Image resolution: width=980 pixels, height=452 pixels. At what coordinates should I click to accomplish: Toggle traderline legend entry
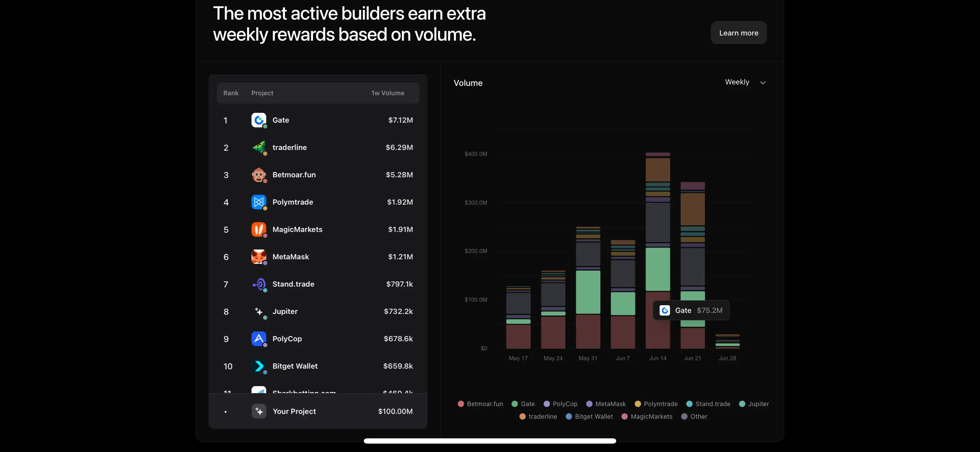[538, 416]
